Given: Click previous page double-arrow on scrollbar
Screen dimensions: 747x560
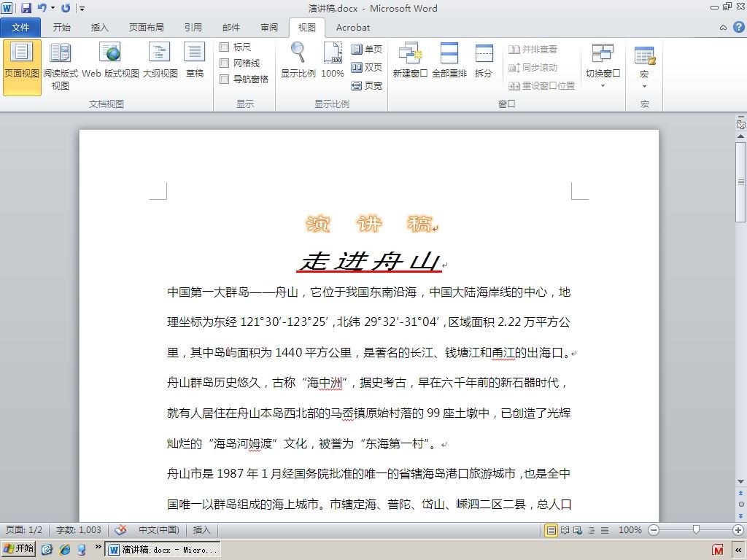Looking at the screenshot, I should (x=741, y=494).
